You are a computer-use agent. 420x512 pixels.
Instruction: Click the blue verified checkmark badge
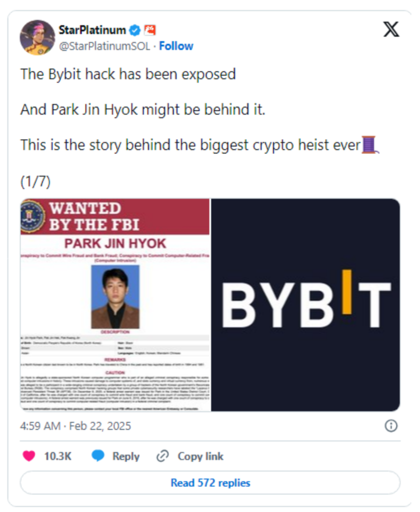[134, 30]
